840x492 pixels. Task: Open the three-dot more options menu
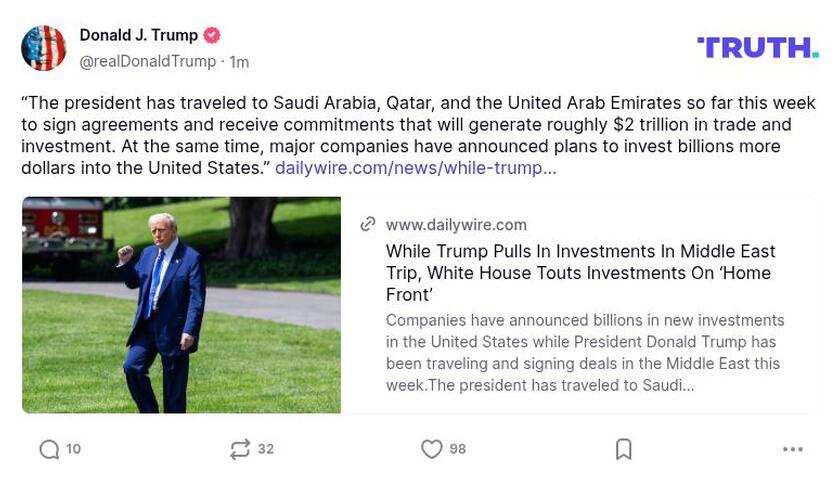(792, 450)
